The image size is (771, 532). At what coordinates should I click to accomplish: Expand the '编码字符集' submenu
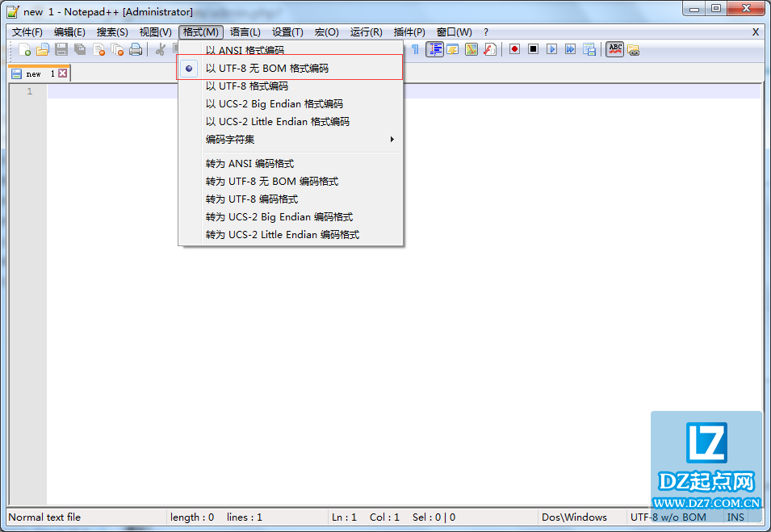click(x=291, y=139)
